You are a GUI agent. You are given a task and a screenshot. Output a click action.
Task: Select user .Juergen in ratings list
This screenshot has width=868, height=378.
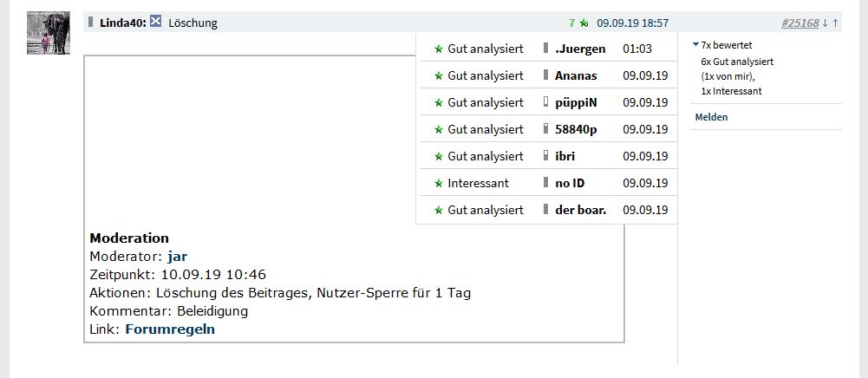click(x=582, y=49)
